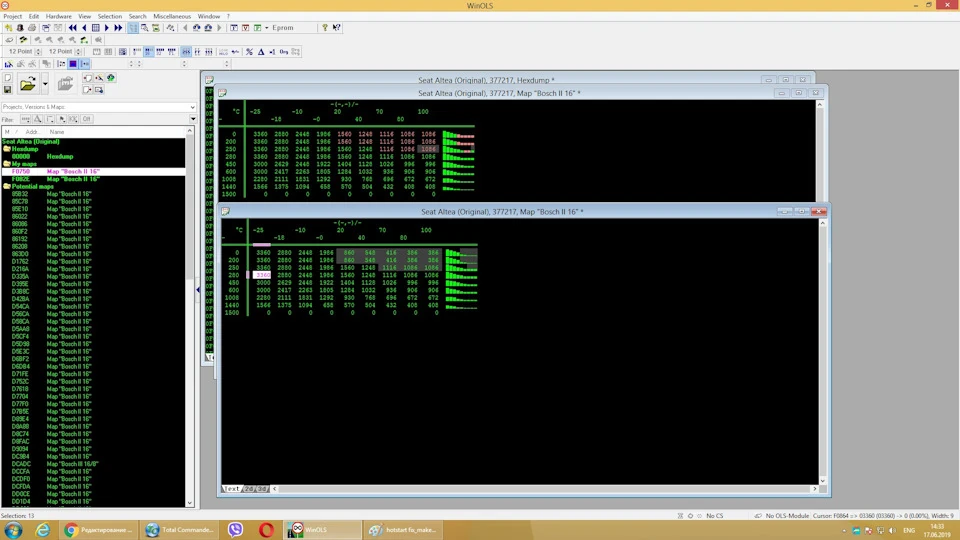The image size is (960, 540).
Task: Open Opera browser from the taskbar
Action: pos(266,530)
